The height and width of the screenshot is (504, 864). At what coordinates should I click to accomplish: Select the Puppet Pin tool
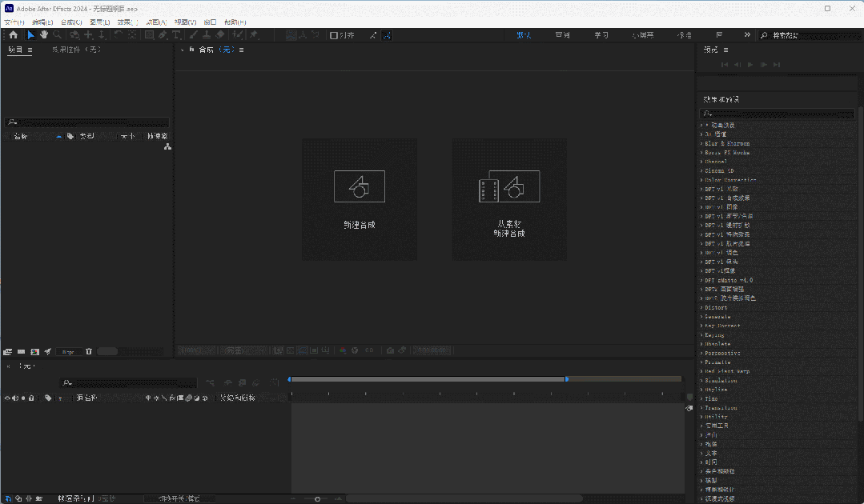click(x=254, y=34)
